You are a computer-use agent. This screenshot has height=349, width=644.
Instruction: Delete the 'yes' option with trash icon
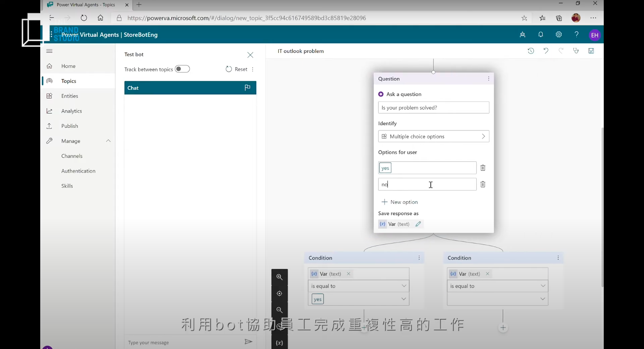tap(483, 168)
